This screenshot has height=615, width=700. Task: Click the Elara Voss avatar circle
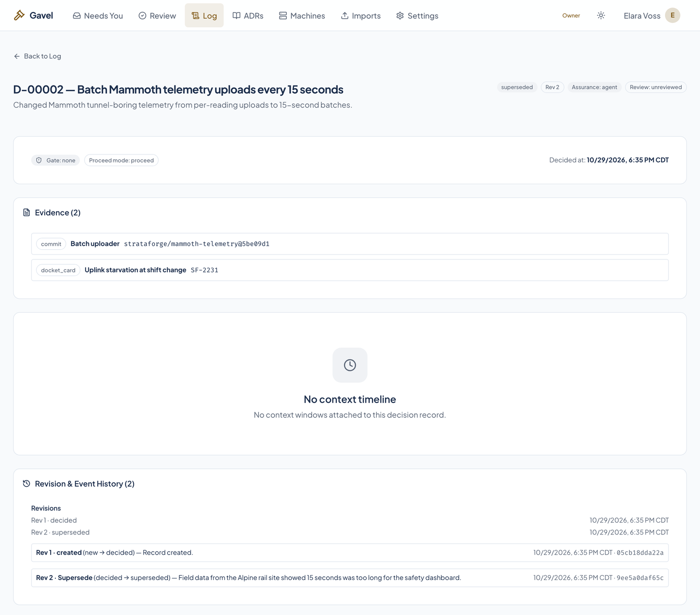point(672,16)
